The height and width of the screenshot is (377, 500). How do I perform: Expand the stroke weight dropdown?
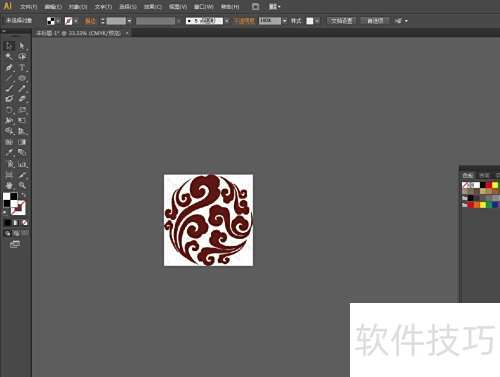click(x=129, y=21)
